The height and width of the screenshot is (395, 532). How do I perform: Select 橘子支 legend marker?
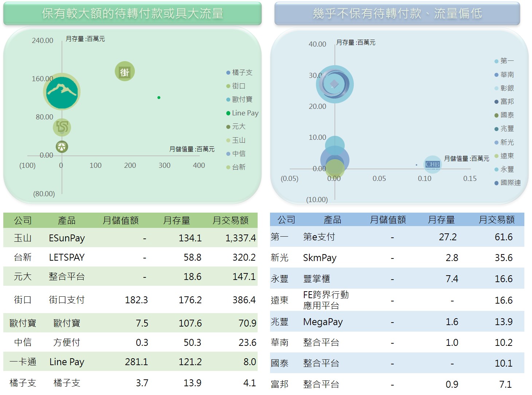click(228, 73)
